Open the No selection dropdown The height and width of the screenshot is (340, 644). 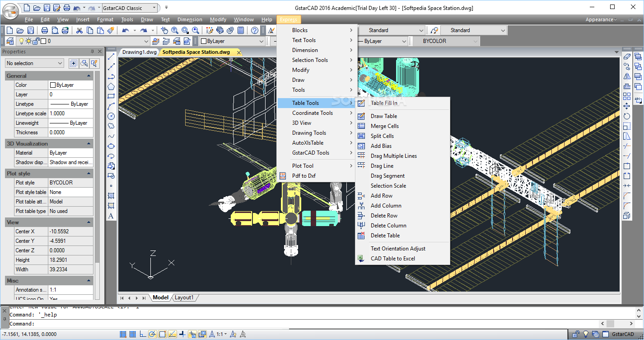tap(34, 63)
